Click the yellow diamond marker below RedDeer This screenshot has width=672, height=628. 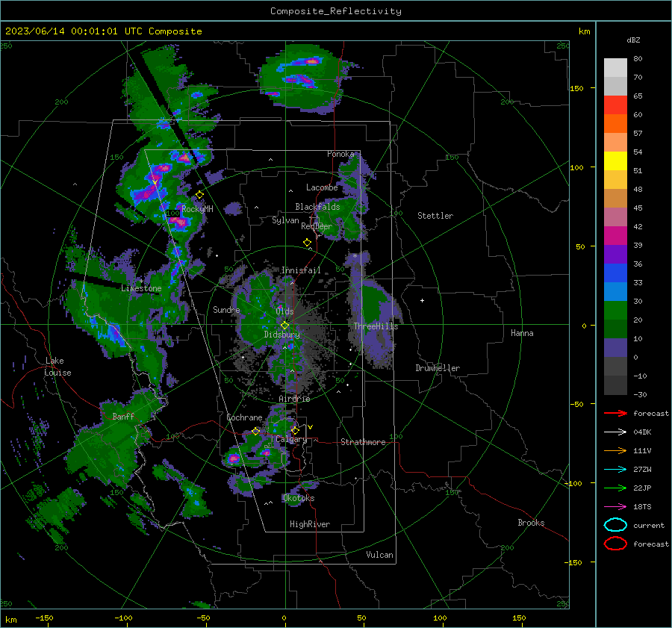coord(307,243)
